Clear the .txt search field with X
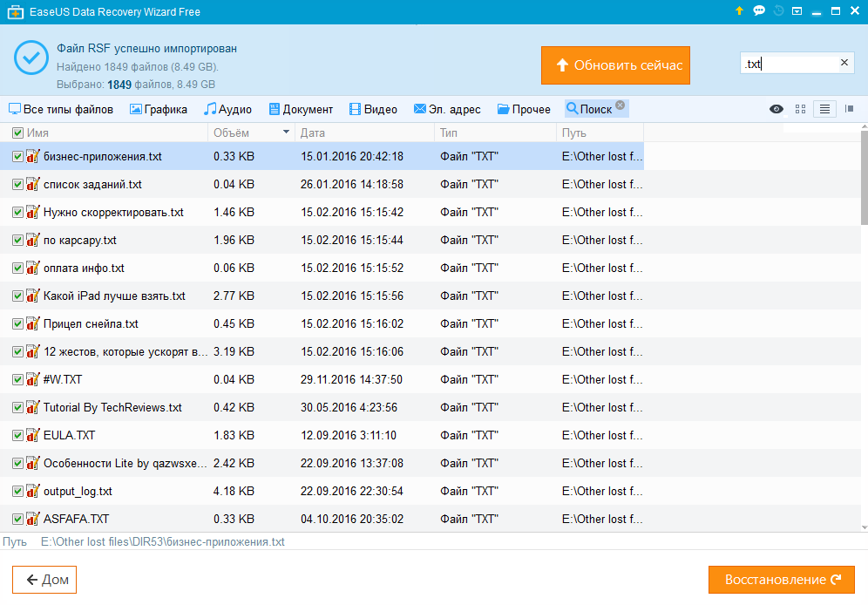Screen dimensions: 868x605 pos(844,63)
